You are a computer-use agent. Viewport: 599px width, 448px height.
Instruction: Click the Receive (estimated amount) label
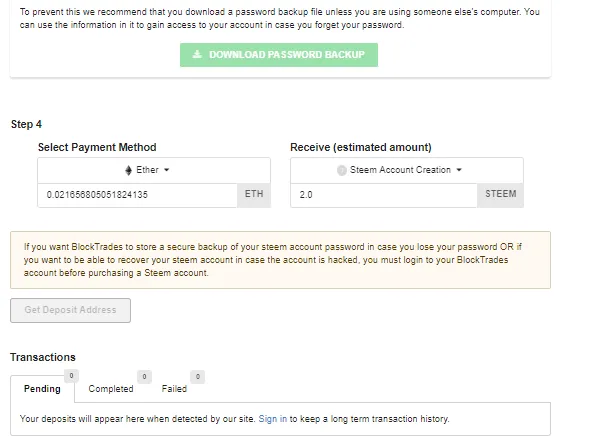pyautogui.click(x=361, y=147)
